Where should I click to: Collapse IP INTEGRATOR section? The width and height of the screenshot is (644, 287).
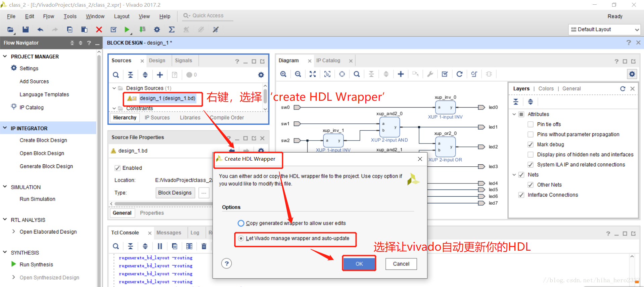click(5, 128)
